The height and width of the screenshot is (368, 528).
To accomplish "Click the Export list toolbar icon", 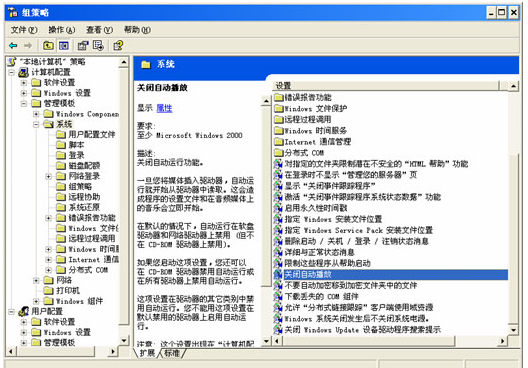I will (x=98, y=45).
